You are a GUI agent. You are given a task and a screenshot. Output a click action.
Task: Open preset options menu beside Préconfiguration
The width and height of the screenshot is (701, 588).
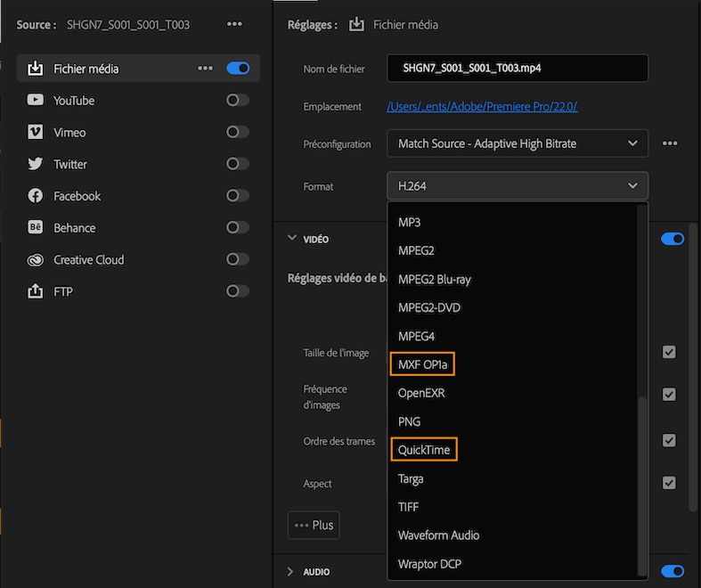670,143
